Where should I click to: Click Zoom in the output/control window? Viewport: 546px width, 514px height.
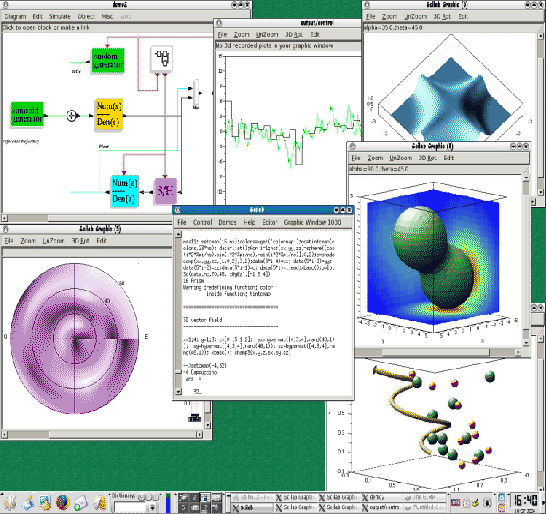click(241, 34)
